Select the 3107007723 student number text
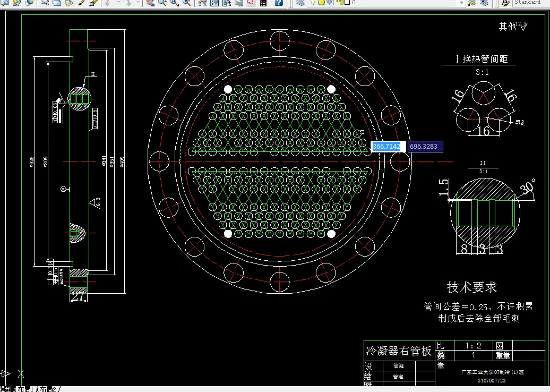This screenshot has height=392, width=550. pos(492,380)
